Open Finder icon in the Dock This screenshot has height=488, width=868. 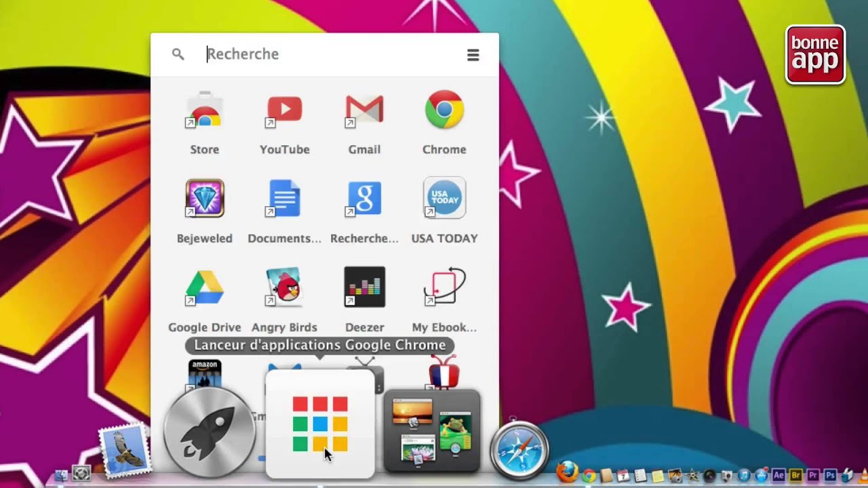tap(61, 475)
